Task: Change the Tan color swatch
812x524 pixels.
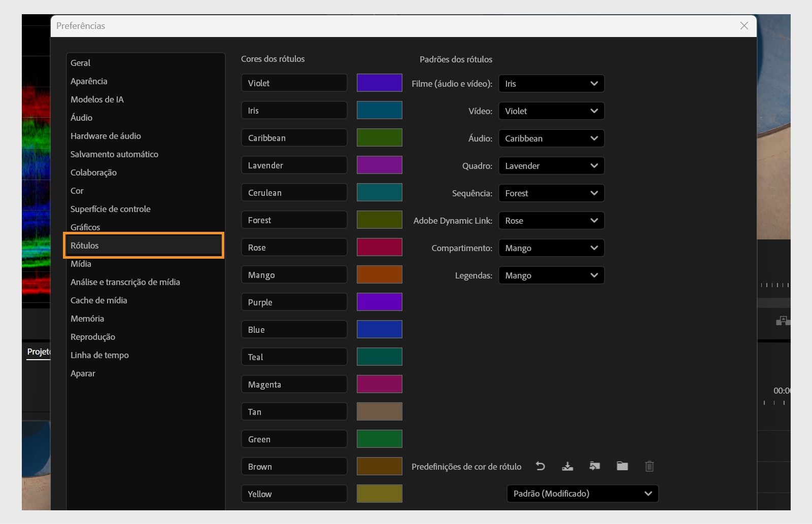Action: click(x=380, y=411)
